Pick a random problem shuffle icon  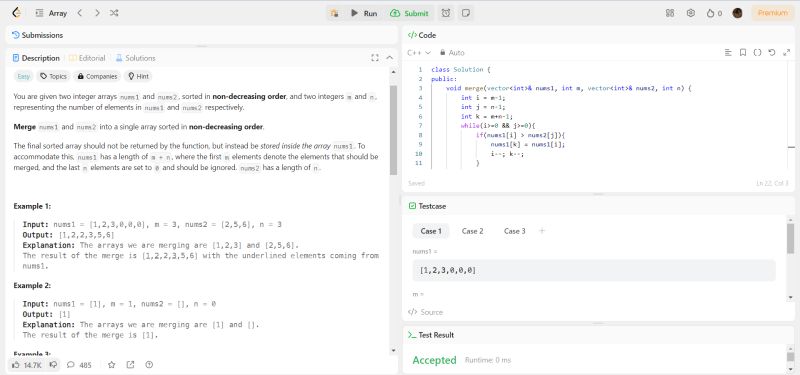[114, 13]
